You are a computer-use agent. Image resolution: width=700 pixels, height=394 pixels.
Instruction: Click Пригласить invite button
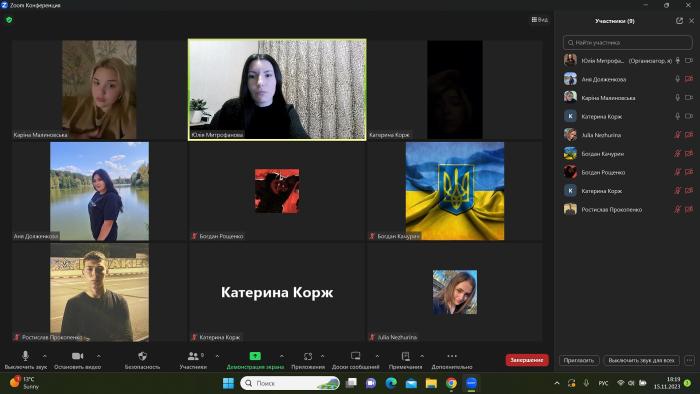point(579,360)
